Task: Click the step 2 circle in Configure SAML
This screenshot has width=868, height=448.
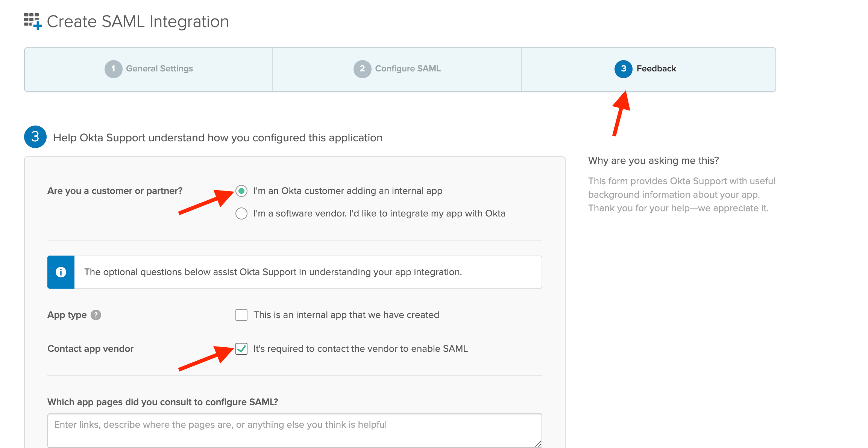Action: click(x=362, y=69)
